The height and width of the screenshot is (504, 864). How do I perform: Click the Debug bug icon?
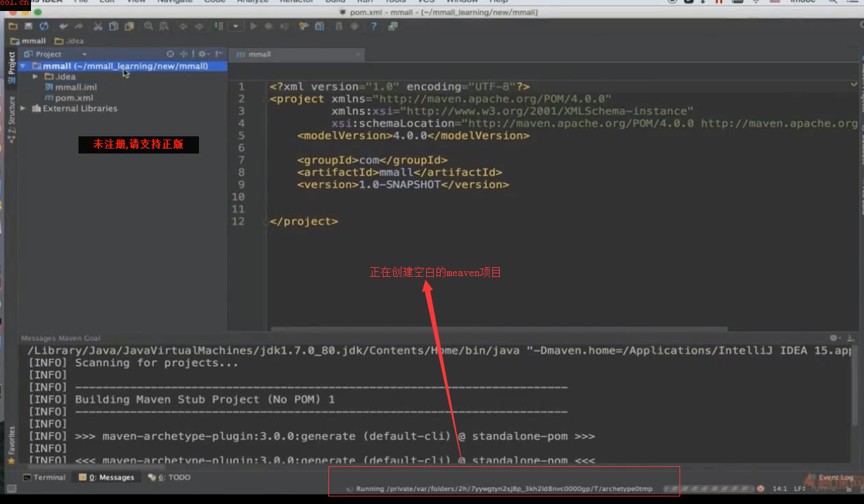point(268,26)
